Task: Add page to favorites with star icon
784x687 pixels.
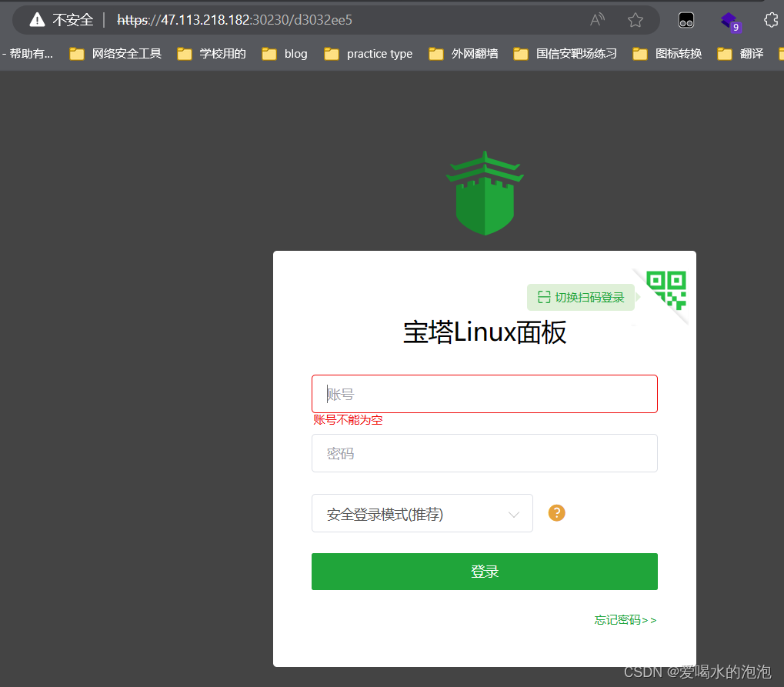Action: click(635, 20)
